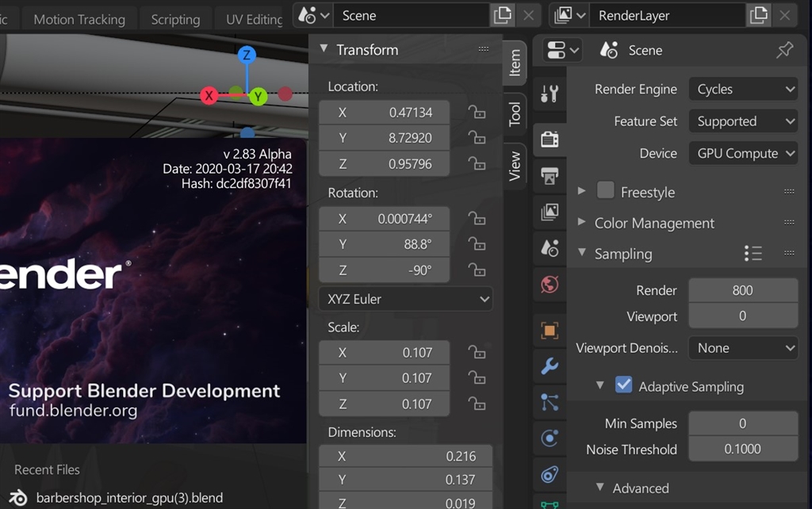The height and width of the screenshot is (509, 812).
Task: Switch to the UV Editing workspace tab
Action: pyautogui.click(x=251, y=20)
